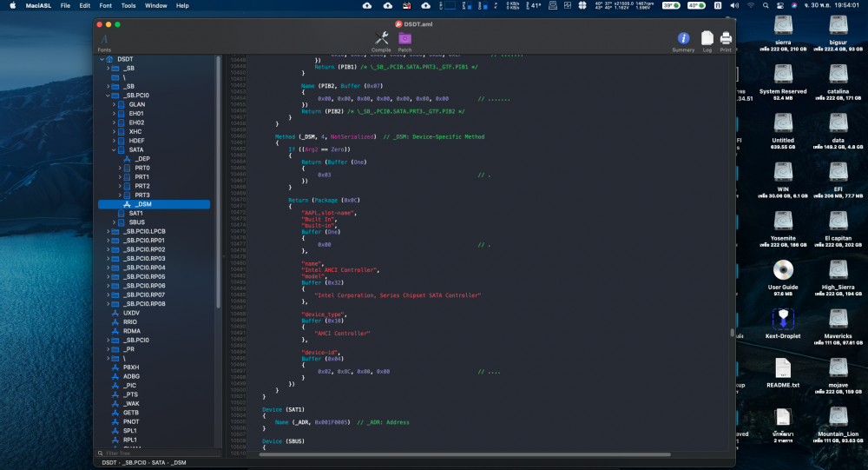
Task: Click the code editor vertical scrollbar
Action: point(732,333)
